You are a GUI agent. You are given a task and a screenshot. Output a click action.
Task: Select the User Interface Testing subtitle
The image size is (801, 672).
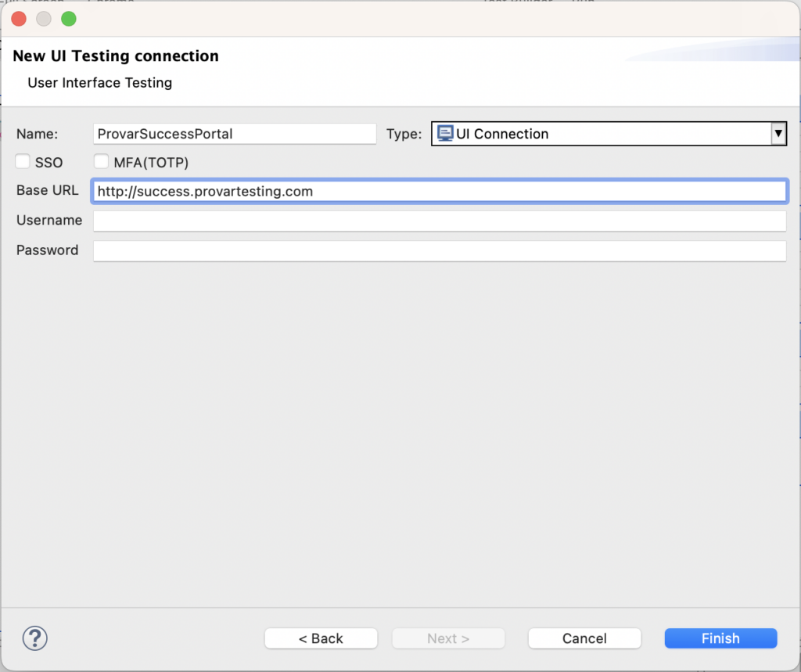click(x=99, y=83)
